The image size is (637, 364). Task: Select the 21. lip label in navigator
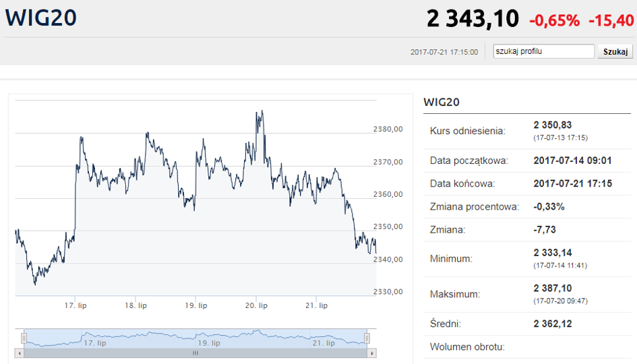coord(324,343)
